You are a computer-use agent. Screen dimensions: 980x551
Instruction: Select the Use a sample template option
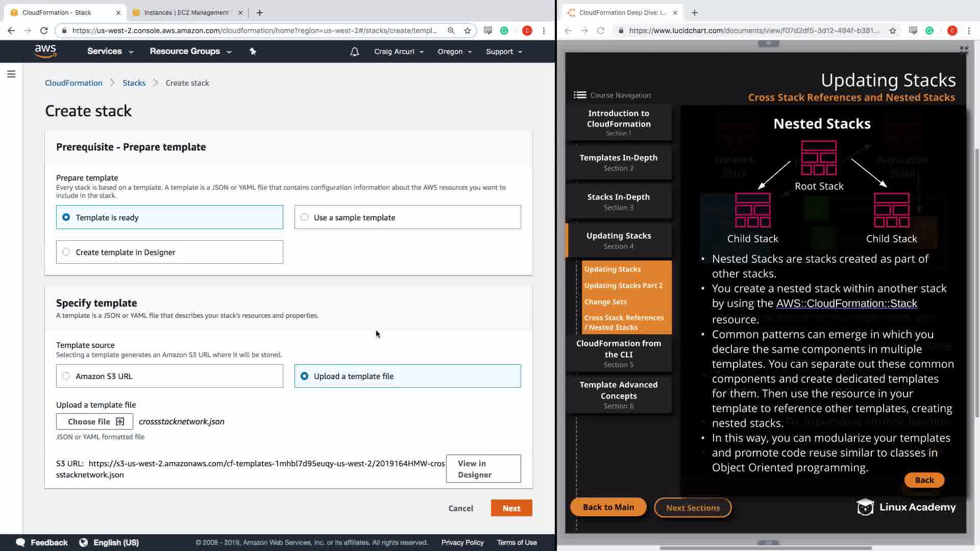[305, 217]
